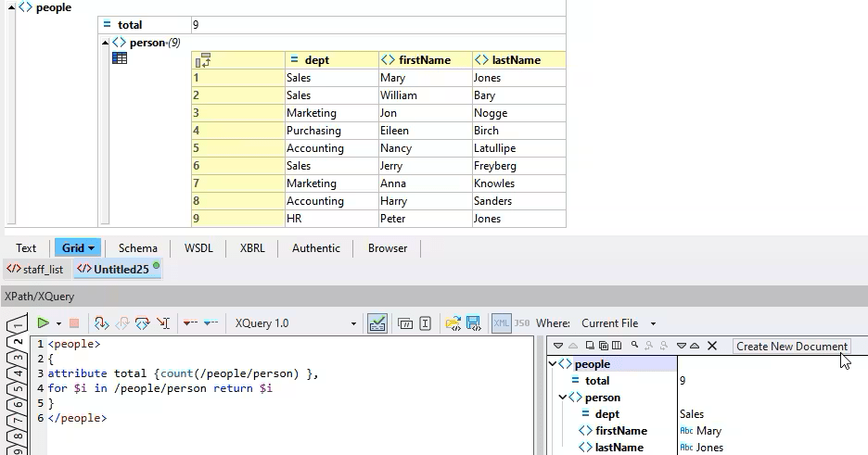This screenshot has width=868, height=455.
Task: Run the XQuery with the green play button
Action: 43,323
